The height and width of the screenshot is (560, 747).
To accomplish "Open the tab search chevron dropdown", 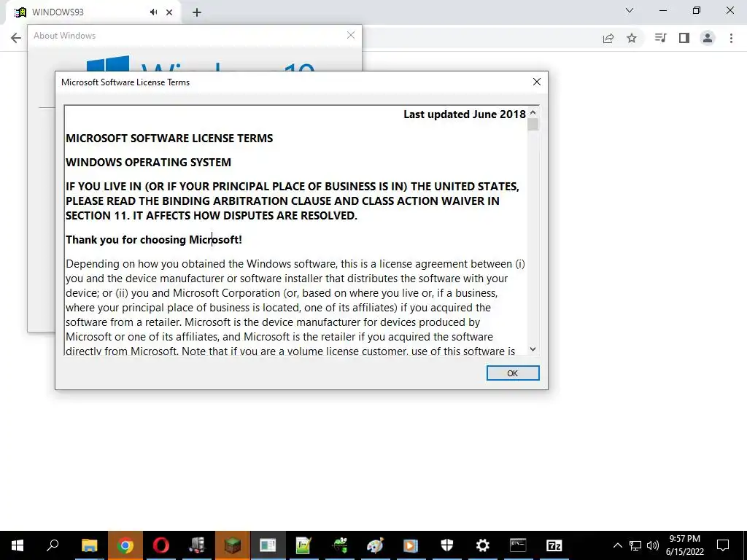I will (x=630, y=10).
